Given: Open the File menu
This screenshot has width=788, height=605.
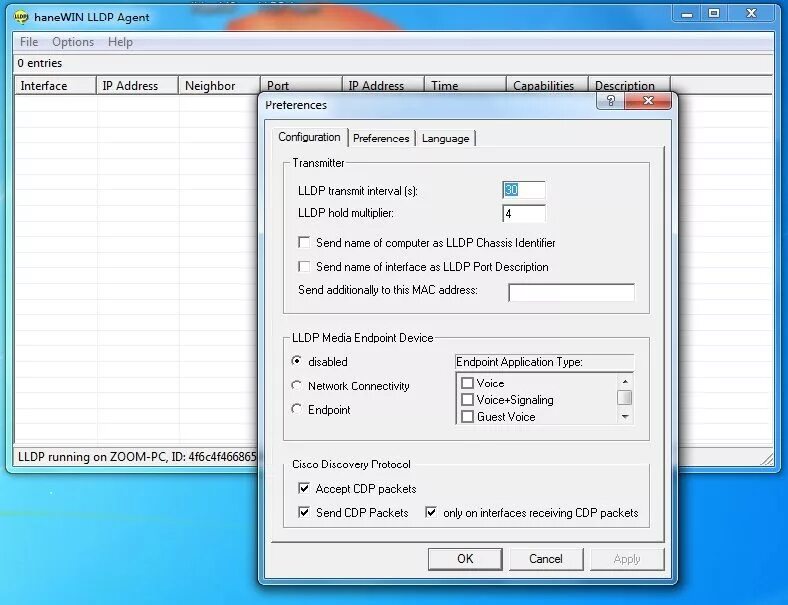Looking at the screenshot, I should (x=29, y=42).
